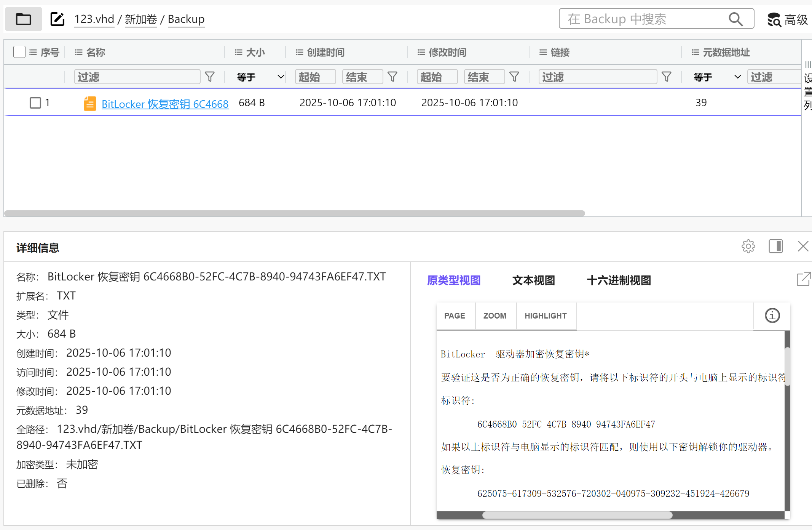Click the file list horizontal scrollbar
Screen dimensions: 812x530
pos(294,213)
